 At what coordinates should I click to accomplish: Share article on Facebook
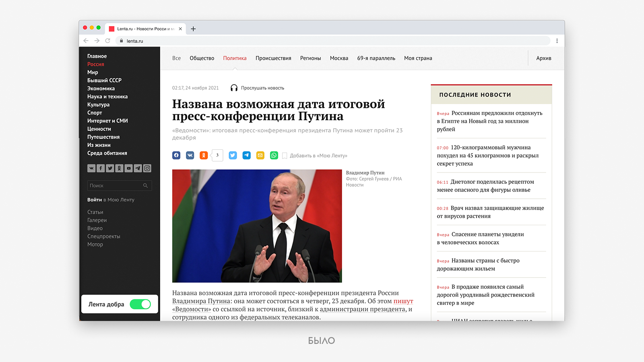pos(176,155)
